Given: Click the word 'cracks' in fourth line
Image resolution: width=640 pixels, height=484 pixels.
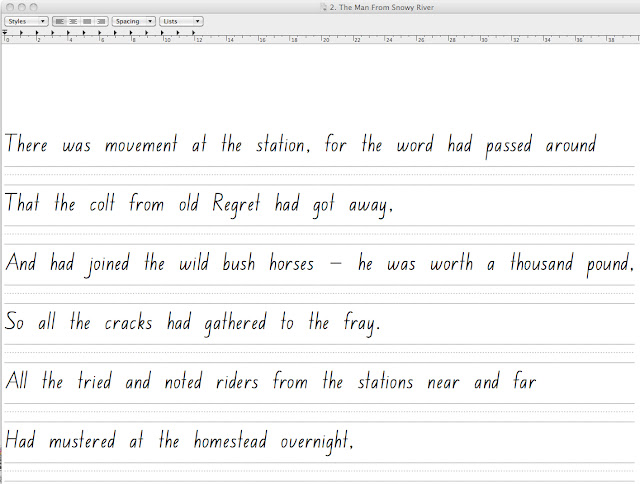Looking at the screenshot, I should pyautogui.click(x=128, y=322).
